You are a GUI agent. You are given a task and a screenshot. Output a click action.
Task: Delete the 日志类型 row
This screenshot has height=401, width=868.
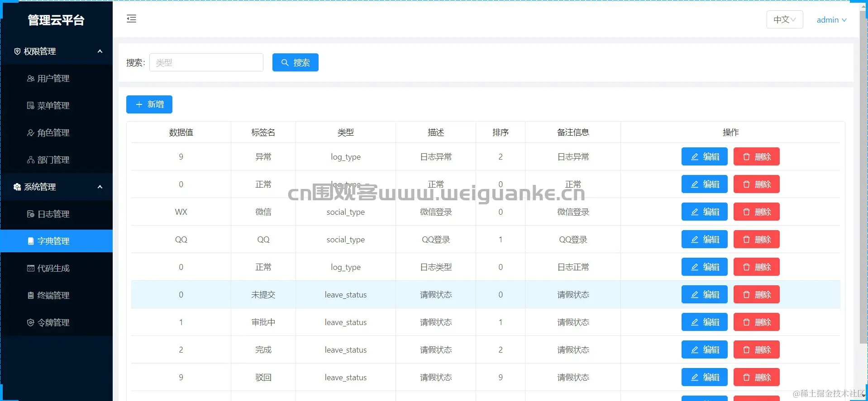(756, 267)
